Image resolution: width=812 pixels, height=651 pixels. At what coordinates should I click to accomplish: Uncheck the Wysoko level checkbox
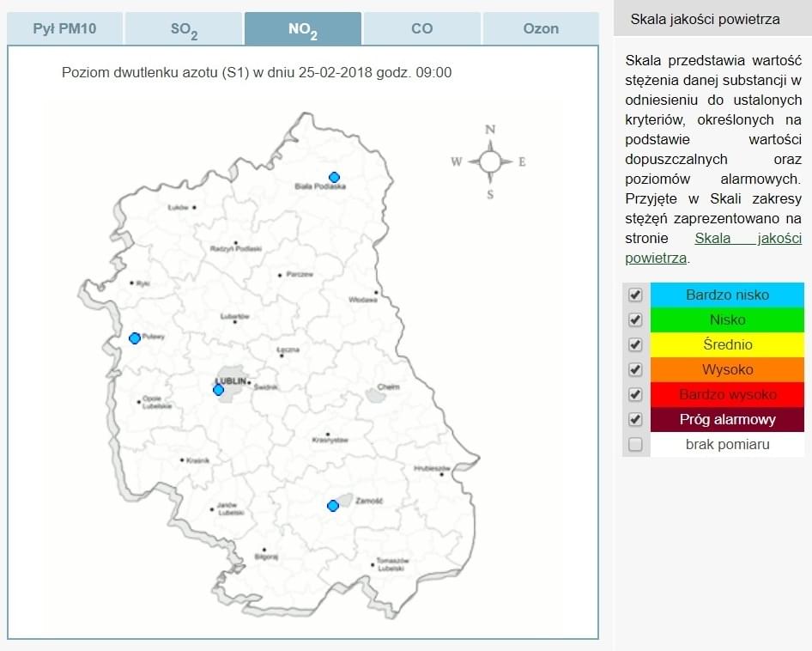pyautogui.click(x=635, y=369)
